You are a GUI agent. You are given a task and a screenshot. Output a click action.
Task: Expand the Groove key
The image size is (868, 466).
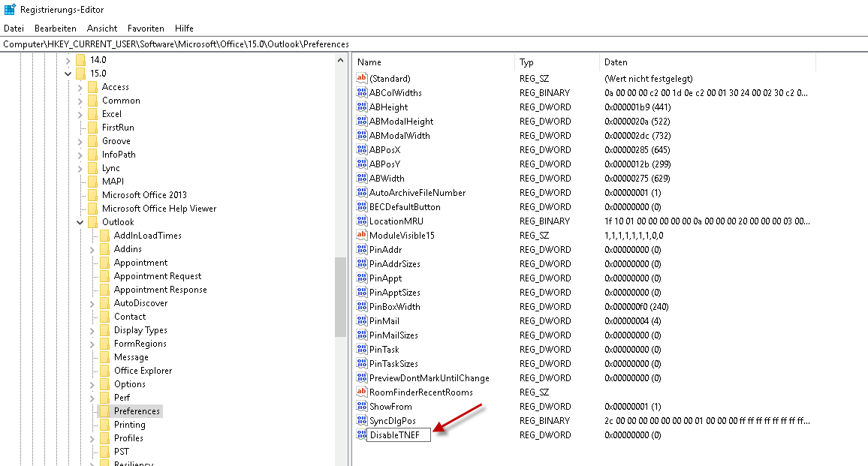click(x=80, y=142)
